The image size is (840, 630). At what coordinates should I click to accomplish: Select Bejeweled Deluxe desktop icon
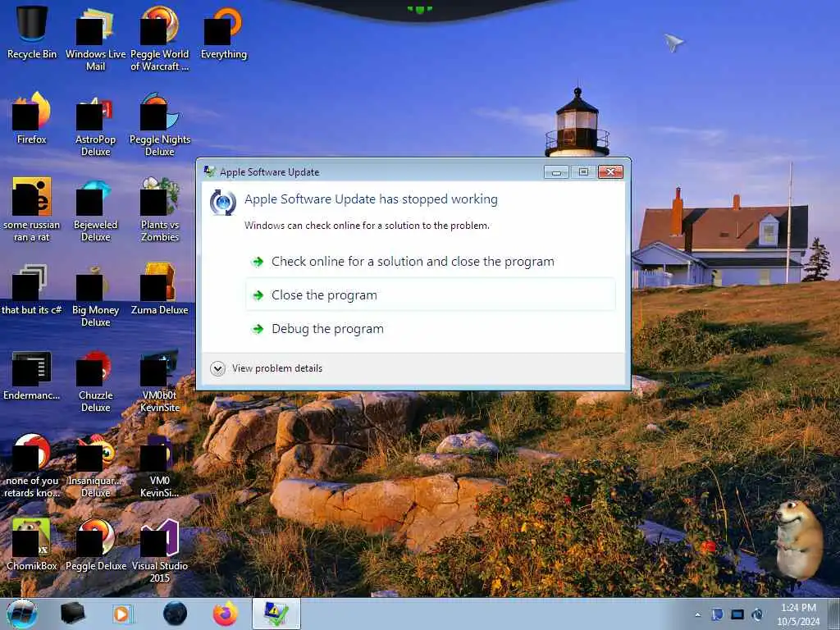(x=95, y=209)
